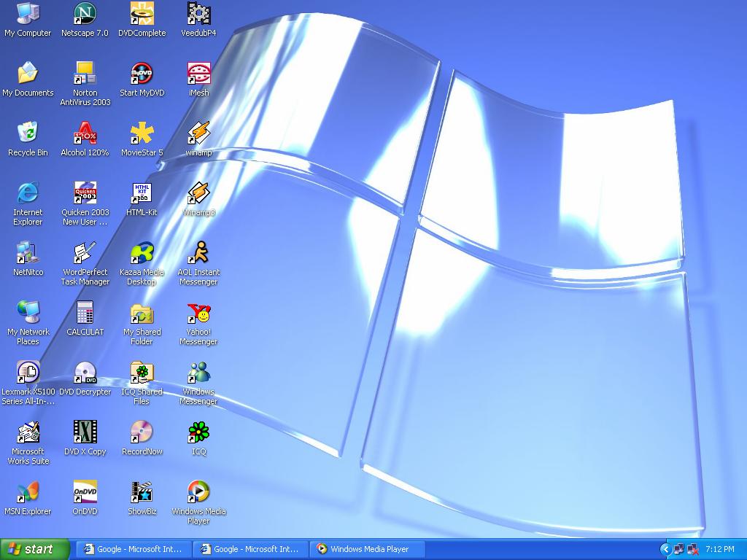
Task: Click the tray icon with red X
Action: pos(694,549)
